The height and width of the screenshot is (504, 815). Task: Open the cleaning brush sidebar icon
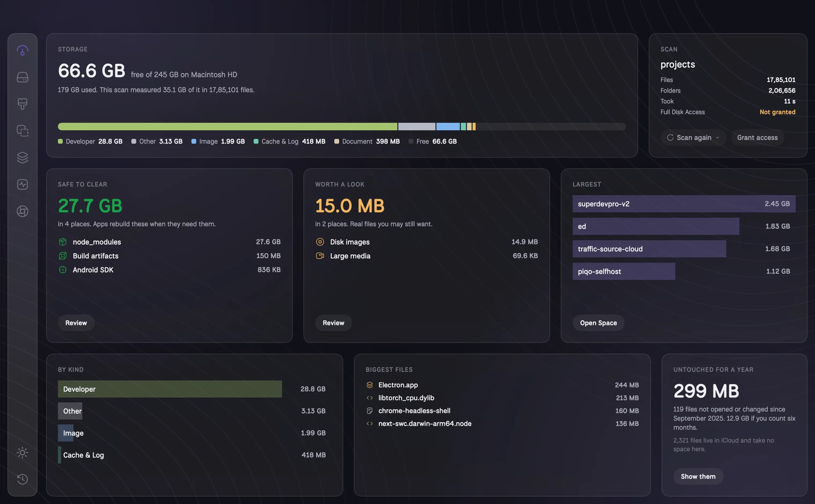[22, 104]
